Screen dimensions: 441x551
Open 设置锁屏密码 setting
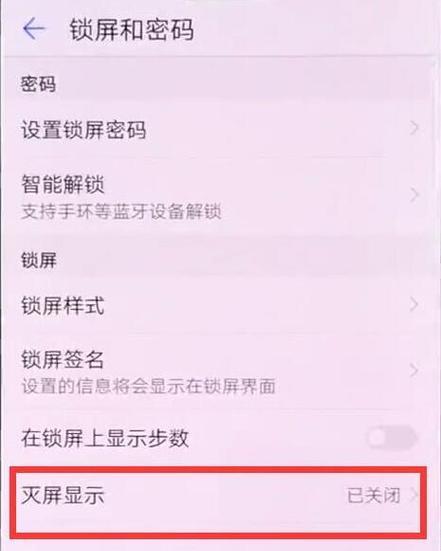click(x=220, y=129)
